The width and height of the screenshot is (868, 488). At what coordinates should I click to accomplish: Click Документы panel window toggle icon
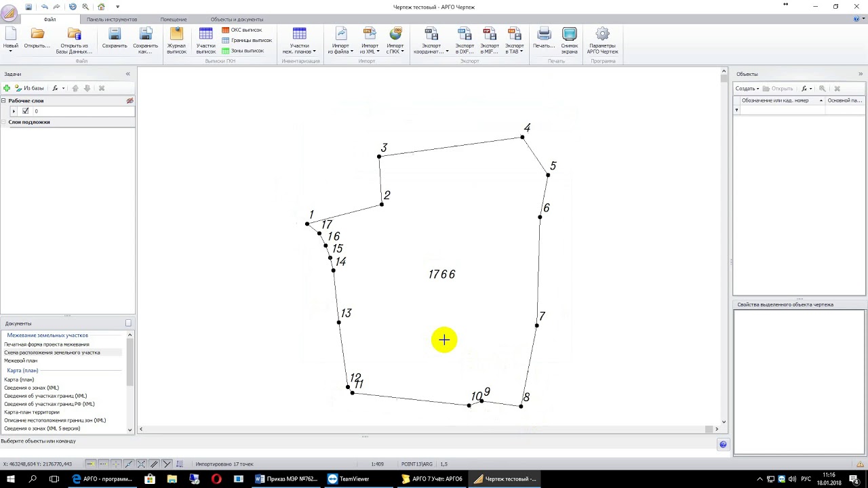point(128,323)
